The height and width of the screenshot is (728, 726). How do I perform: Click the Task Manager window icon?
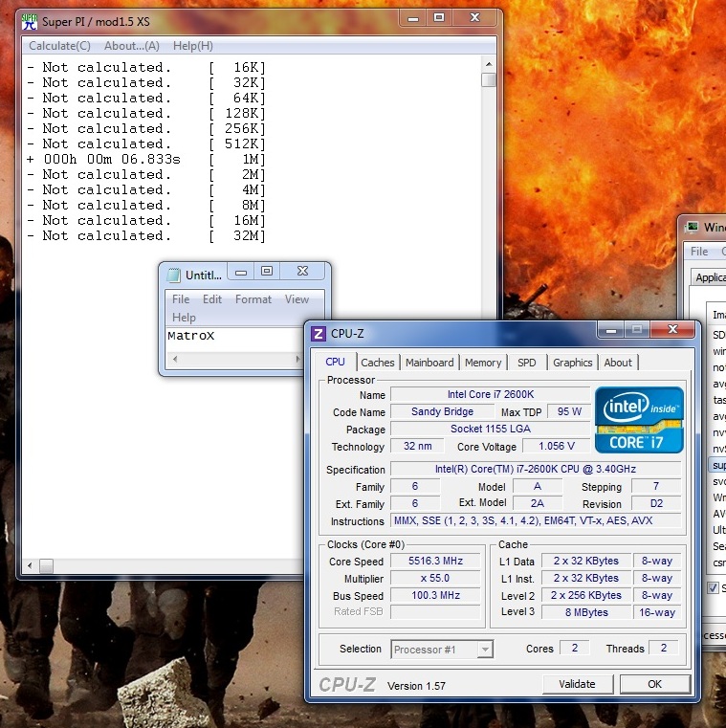[693, 228]
